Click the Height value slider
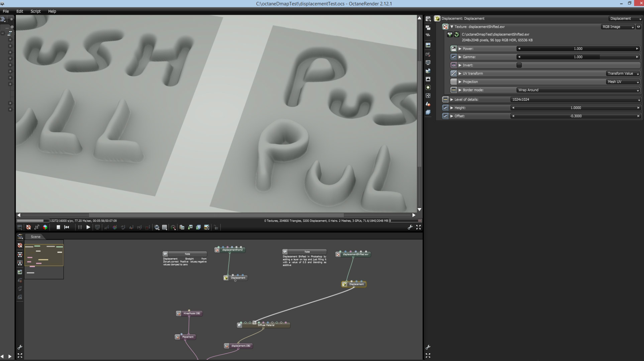The image size is (644, 361). click(x=575, y=108)
